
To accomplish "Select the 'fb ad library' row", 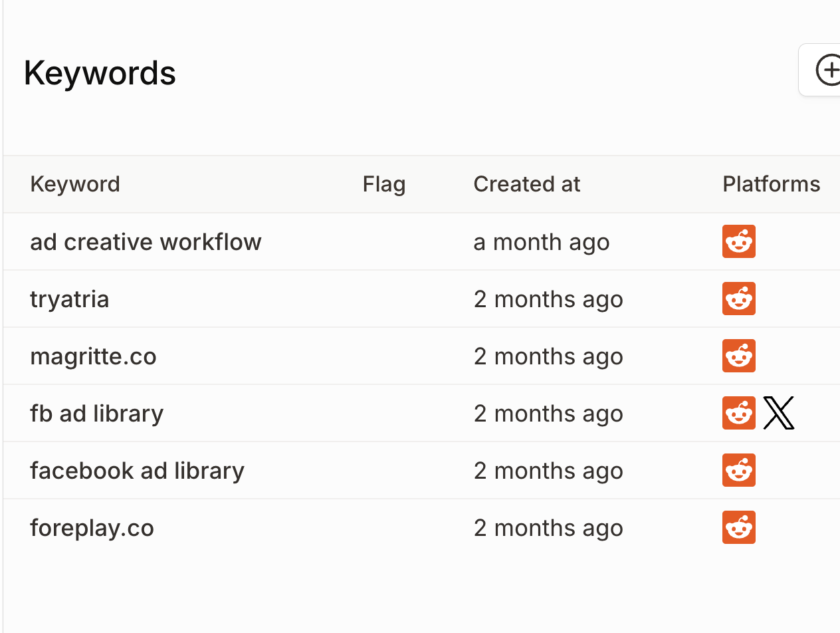I will [96, 413].
